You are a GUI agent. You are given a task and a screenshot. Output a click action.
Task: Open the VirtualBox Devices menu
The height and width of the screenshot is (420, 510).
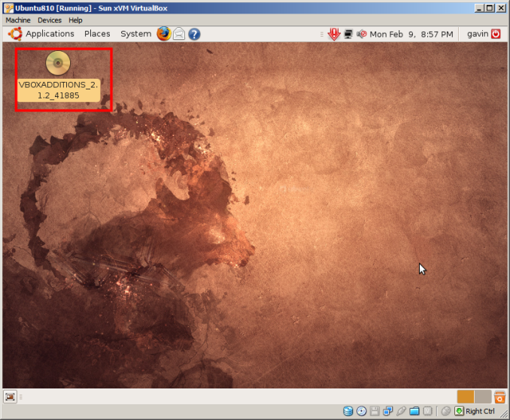[50, 20]
